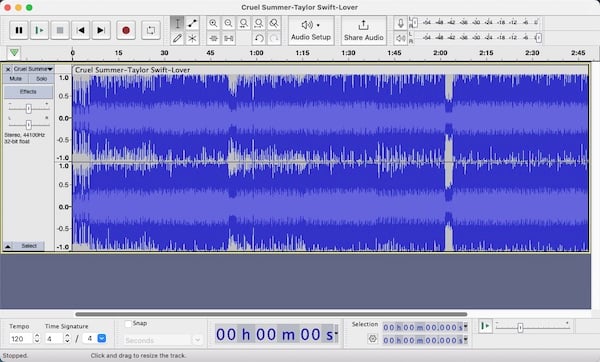The width and height of the screenshot is (600, 362).
Task: Adjust the track gain slider
Action: (28, 109)
